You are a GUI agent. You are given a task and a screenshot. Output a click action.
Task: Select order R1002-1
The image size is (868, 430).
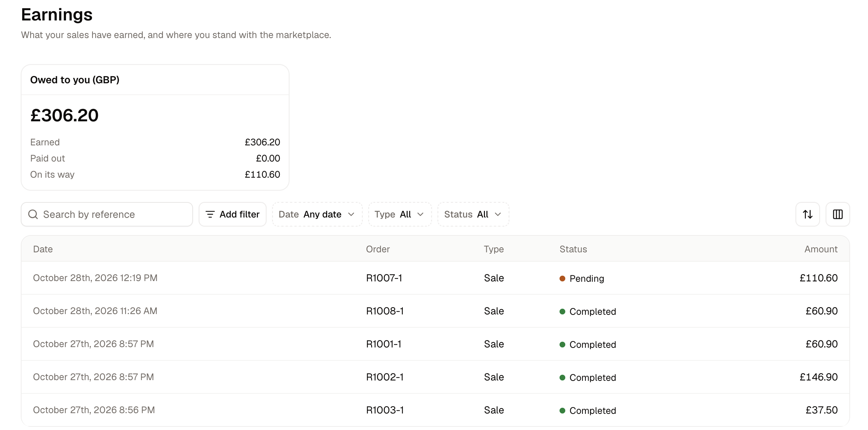pos(385,377)
